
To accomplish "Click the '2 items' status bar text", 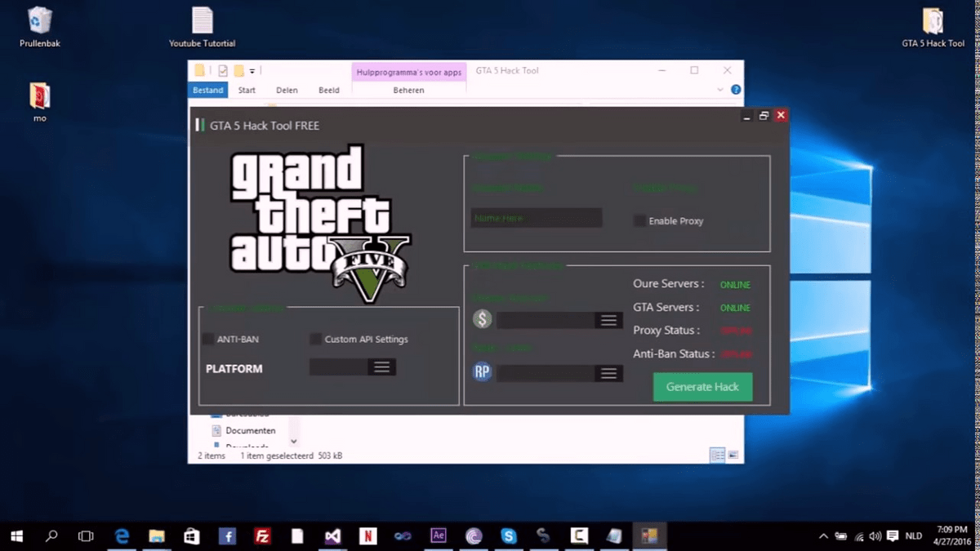I will 212,455.
